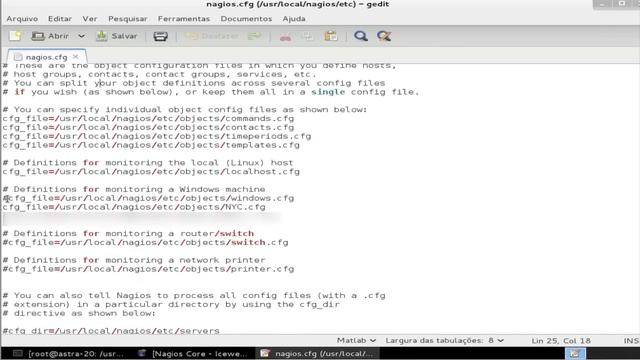
Task: Click the 'You can specify individual object' comment
Action: pos(185,110)
